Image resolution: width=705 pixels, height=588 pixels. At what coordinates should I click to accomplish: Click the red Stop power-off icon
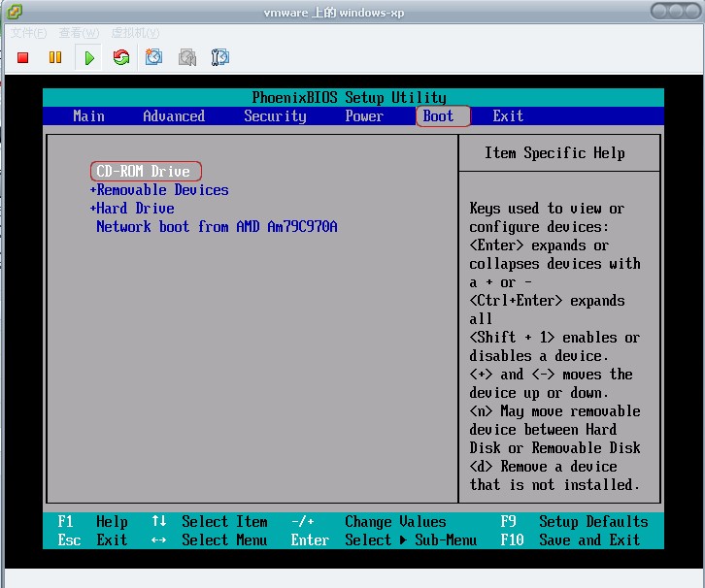(x=23, y=57)
